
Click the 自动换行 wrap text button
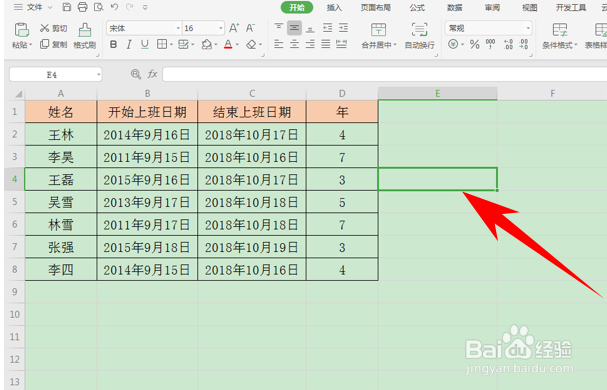pyautogui.click(x=419, y=36)
